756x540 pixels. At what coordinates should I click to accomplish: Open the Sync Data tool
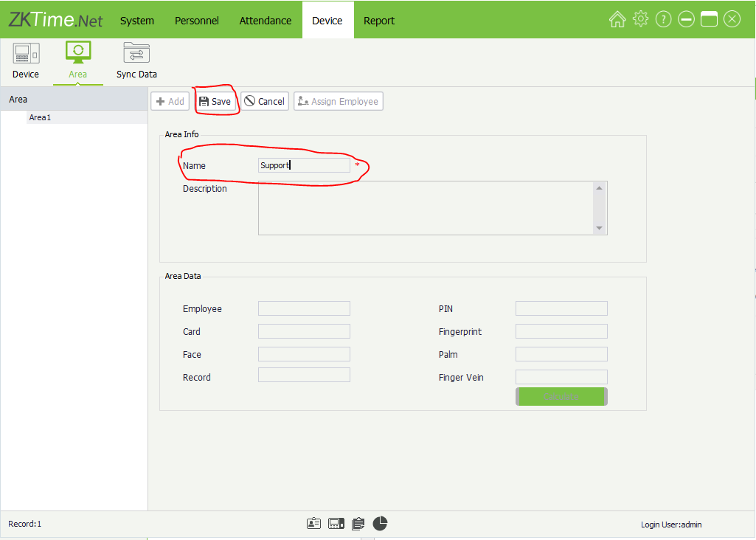[x=136, y=60]
